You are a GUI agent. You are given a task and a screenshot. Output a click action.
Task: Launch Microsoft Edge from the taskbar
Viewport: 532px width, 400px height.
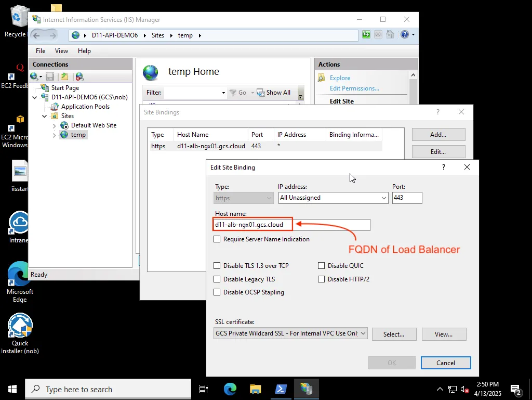tap(230, 389)
